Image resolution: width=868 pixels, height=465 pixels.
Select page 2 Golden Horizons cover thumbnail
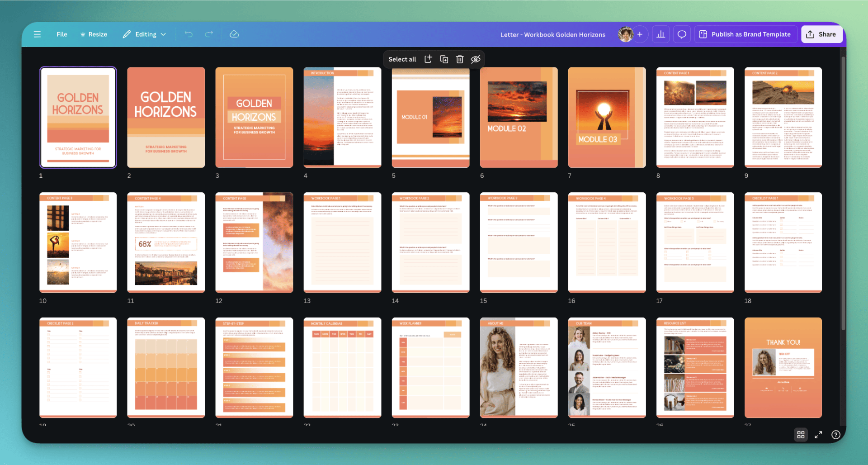coord(166,118)
